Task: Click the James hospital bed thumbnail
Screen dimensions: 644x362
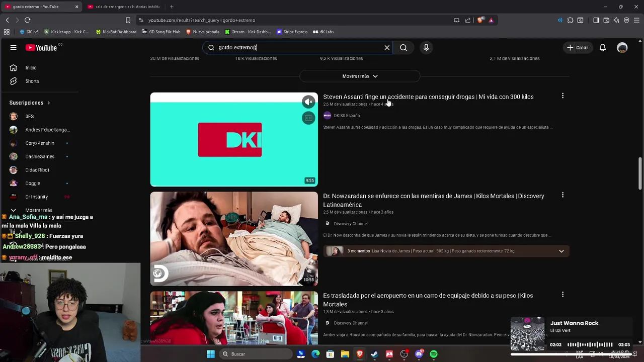Action: coord(234,239)
